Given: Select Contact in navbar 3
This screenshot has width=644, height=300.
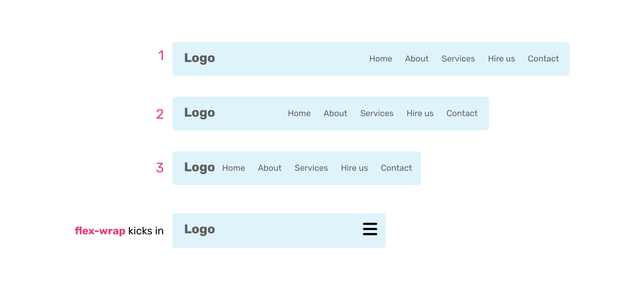Looking at the screenshot, I should [396, 168].
